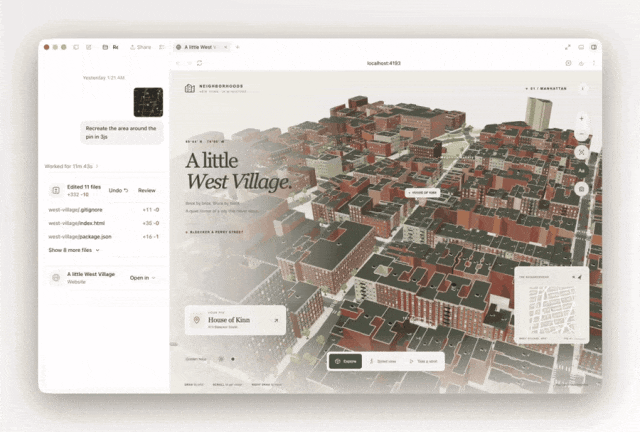Image resolution: width=640 pixels, height=432 pixels.
Task: Start a new chat with compose icon
Action: click(89, 47)
